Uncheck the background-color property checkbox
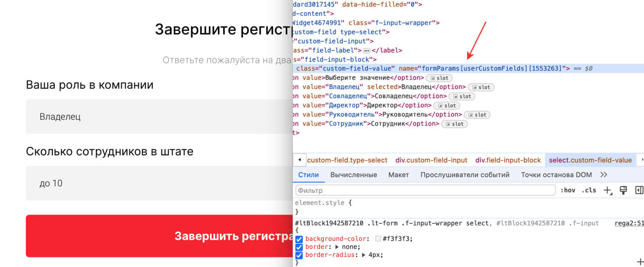 point(299,239)
